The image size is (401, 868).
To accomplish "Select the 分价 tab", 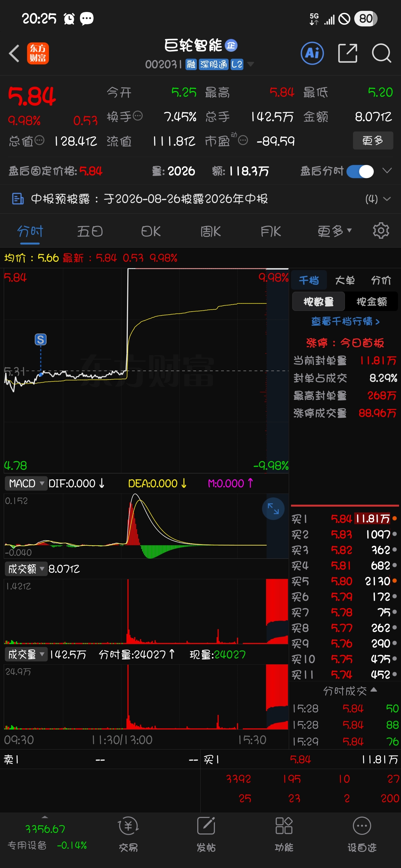I will [381, 280].
